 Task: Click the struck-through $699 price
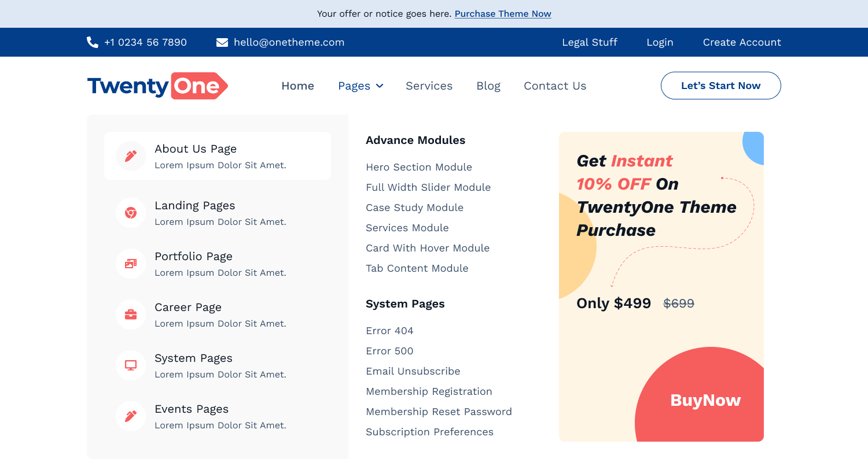click(679, 303)
